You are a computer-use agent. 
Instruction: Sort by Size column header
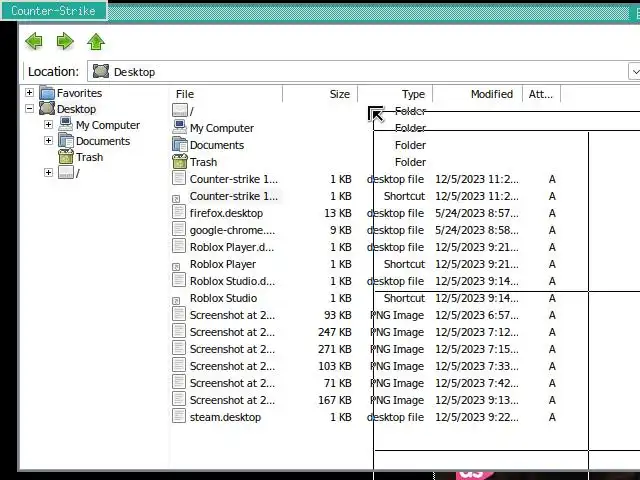(x=340, y=94)
